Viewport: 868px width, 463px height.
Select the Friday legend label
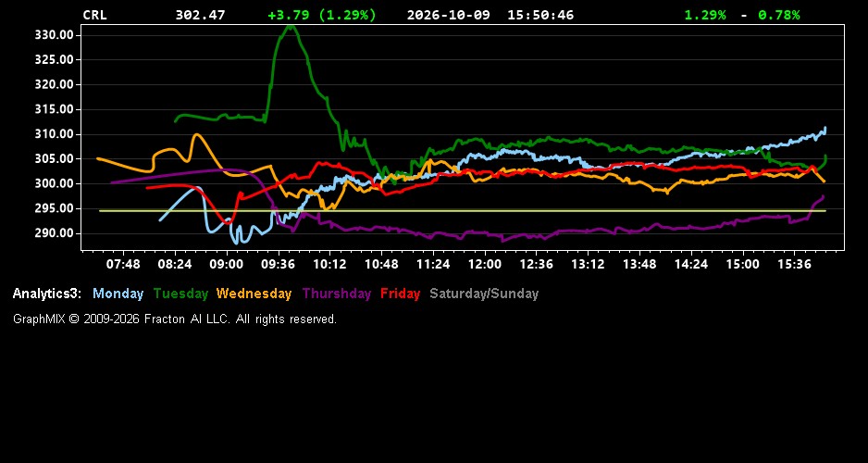401,294
